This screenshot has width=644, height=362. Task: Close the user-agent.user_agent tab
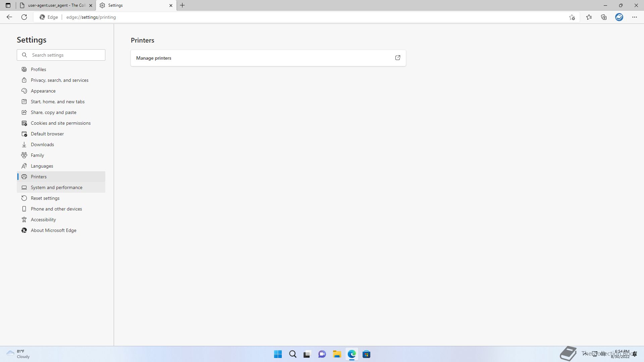coord(91,5)
